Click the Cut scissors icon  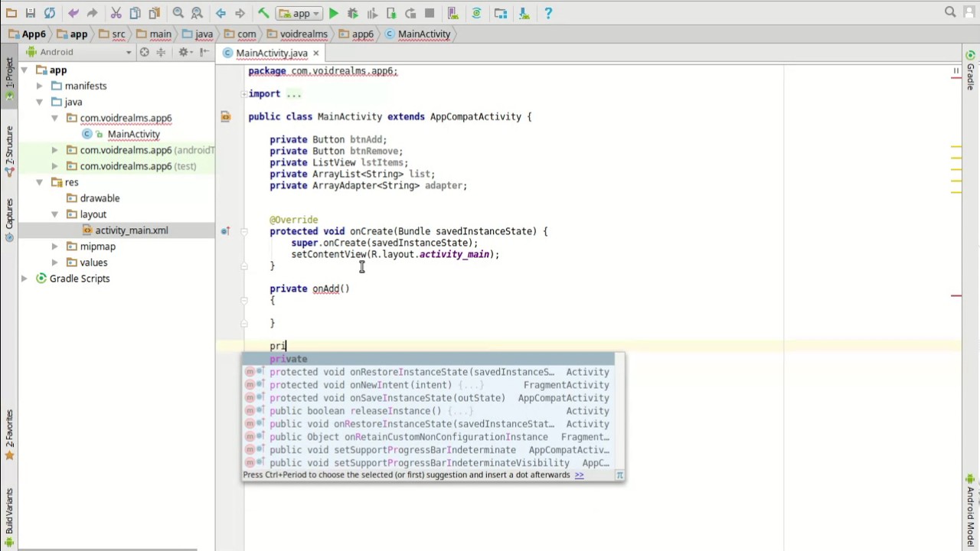click(116, 13)
